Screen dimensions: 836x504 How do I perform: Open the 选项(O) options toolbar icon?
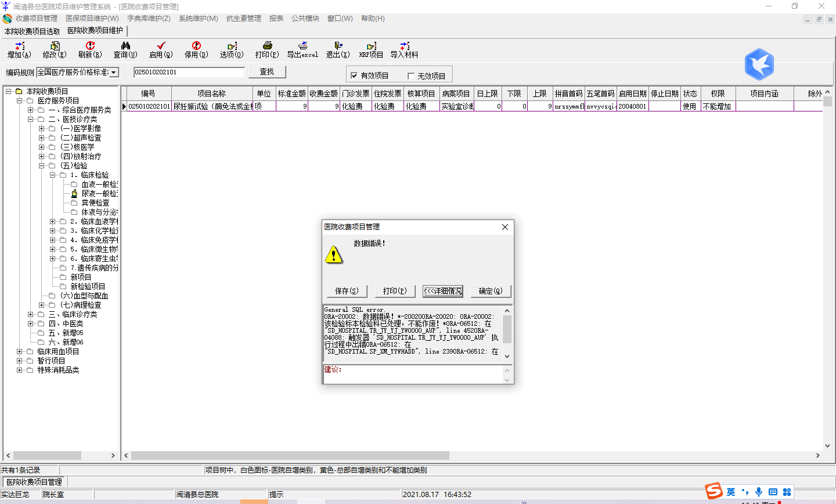coord(232,46)
